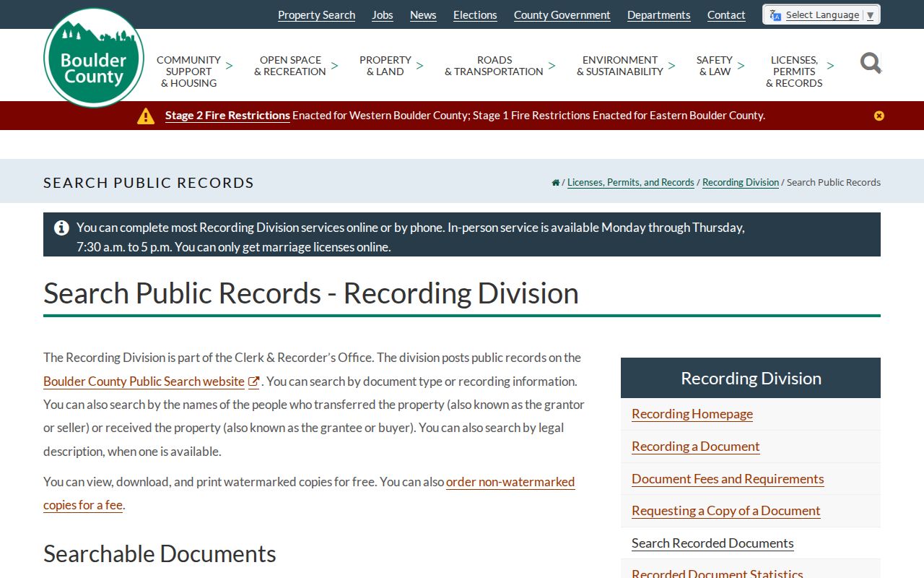Dismiss the fire restrictions alert banner
Image resolution: width=924 pixels, height=578 pixels.
tap(879, 116)
